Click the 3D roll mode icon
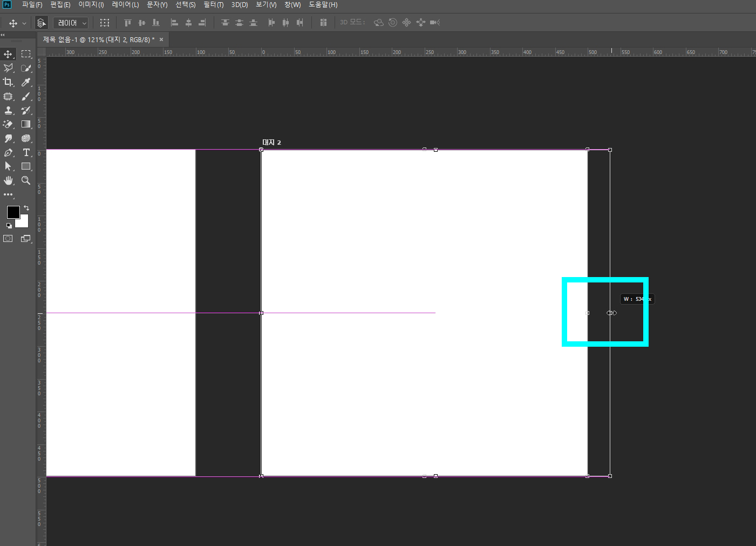The image size is (756, 546). [x=393, y=23]
